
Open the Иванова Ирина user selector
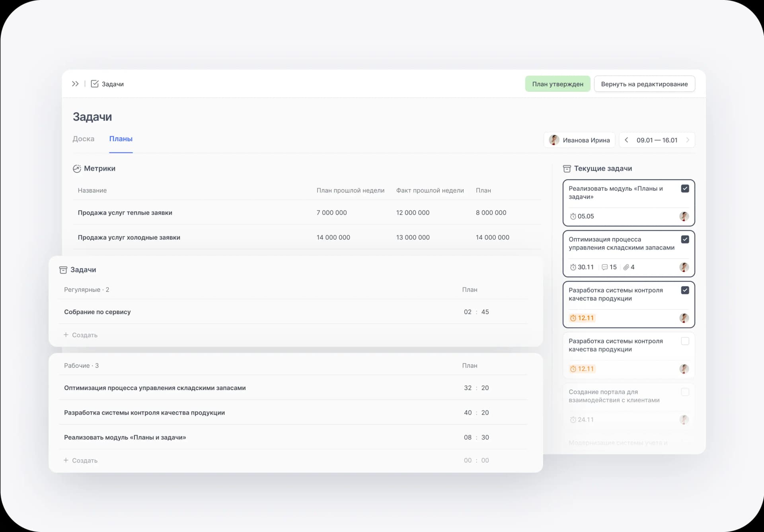(579, 140)
